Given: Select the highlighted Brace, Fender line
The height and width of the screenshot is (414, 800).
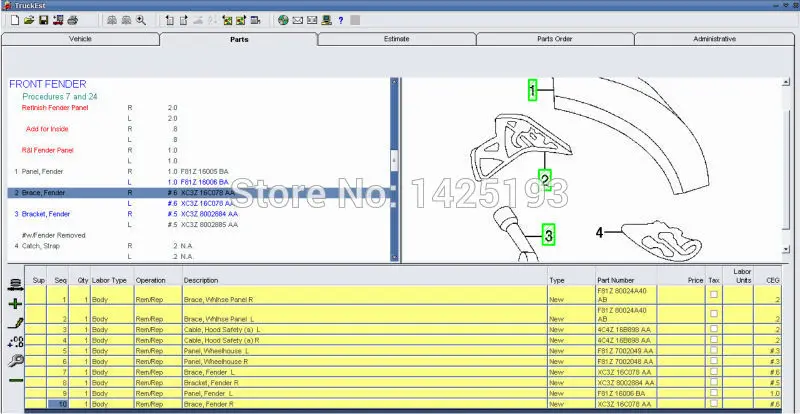Looking at the screenshot, I should 199,193.
